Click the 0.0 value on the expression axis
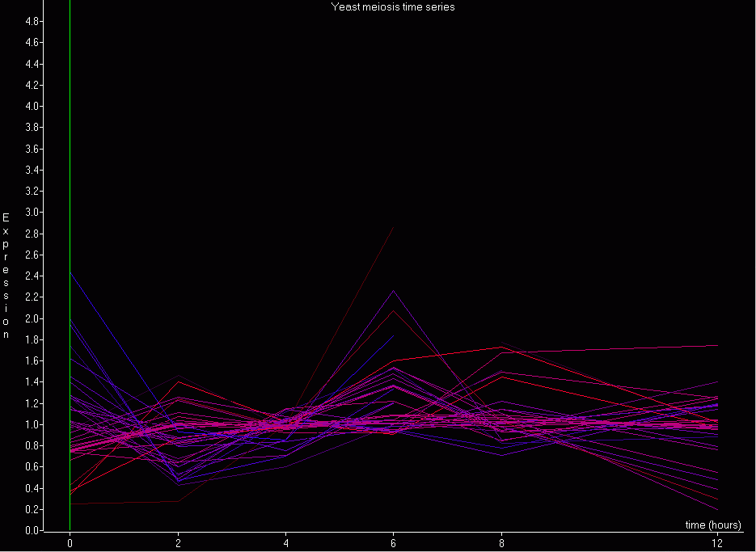The width and height of the screenshot is (756, 552). (x=34, y=530)
